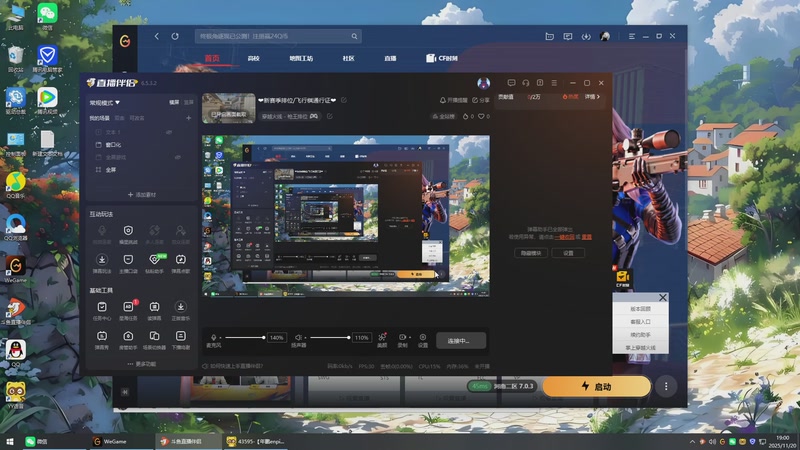
Task: Open the 读弹幕 tool icon
Action: [x=154, y=307]
